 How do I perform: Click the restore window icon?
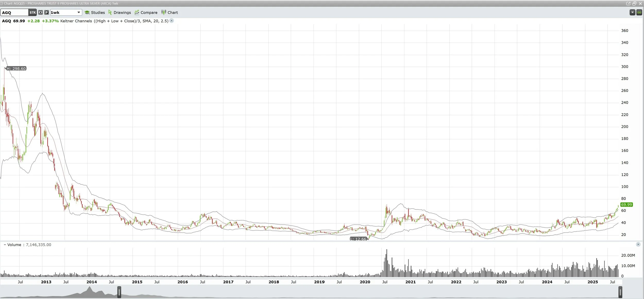[x=634, y=4]
